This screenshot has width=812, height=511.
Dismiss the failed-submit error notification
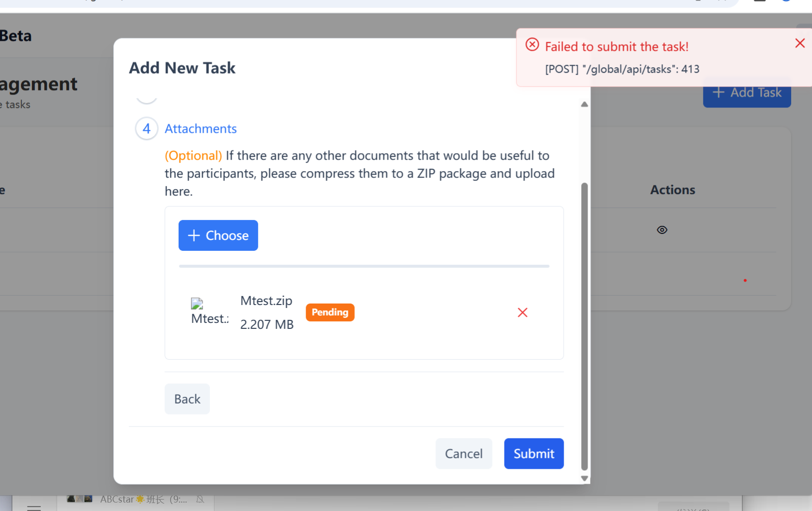click(x=800, y=43)
